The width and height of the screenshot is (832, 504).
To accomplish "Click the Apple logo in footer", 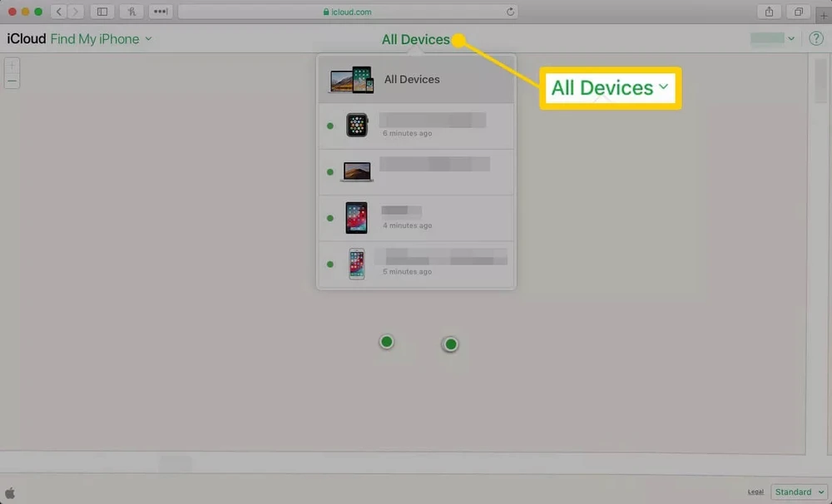I will coord(10,492).
